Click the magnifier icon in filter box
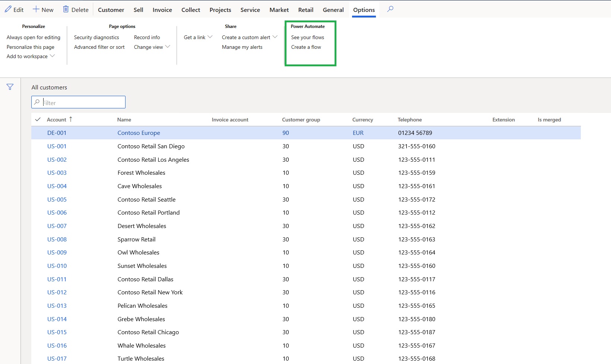 37,102
